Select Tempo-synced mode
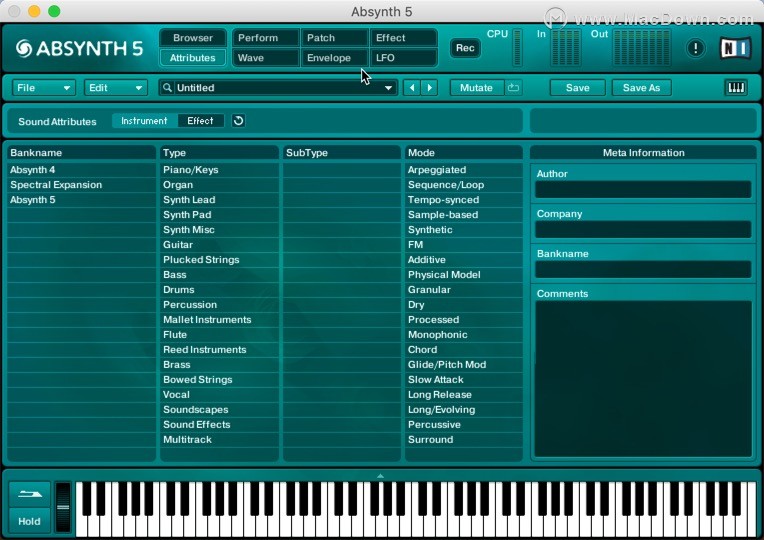This screenshot has height=540, width=764. tap(464, 200)
